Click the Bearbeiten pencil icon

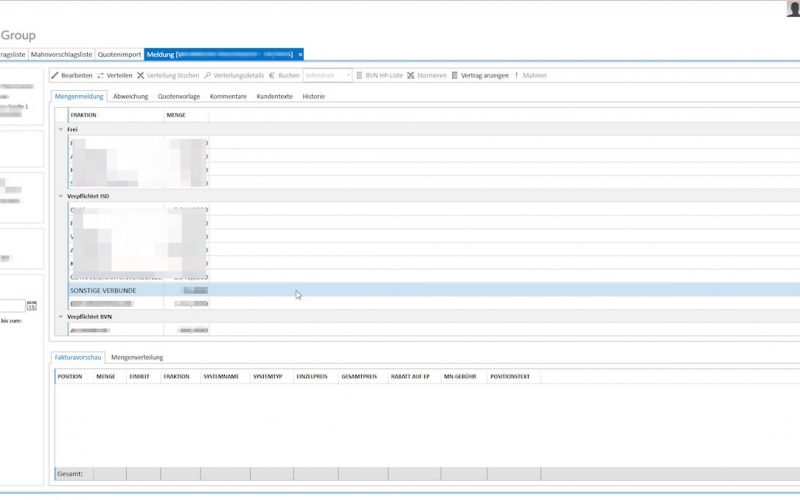click(x=55, y=75)
